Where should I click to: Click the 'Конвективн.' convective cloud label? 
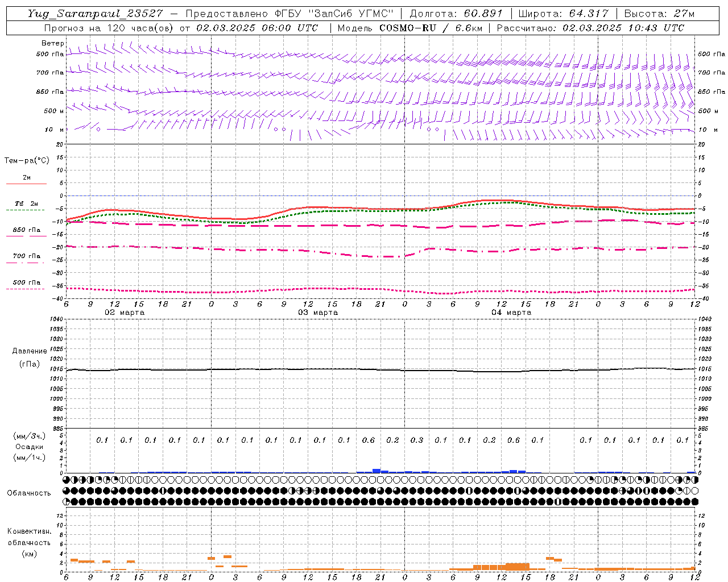pos(29,531)
